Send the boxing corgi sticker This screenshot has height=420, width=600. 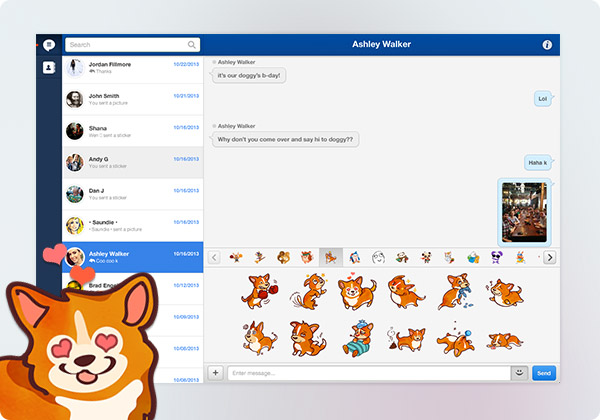coord(260,291)
